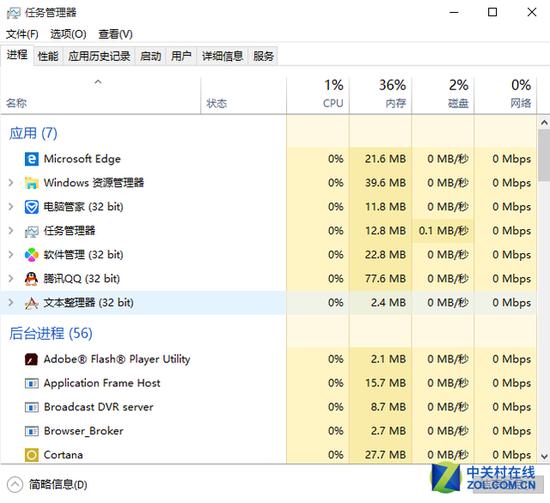The height and width of the screenshot is (503, 550).
Task: Click the 简略信息(D) link
Action: (58, 485)
